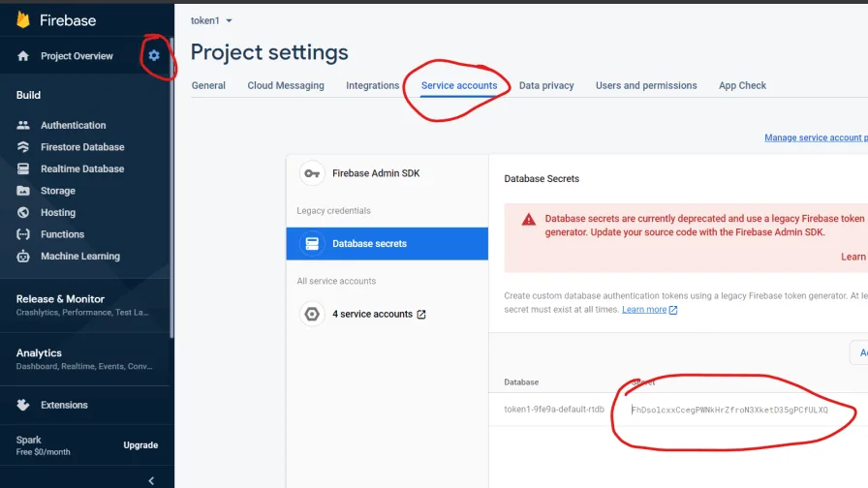The image size is (868, 488).
Task: Switch to the General tab
Action: click(x=208, y=86)
